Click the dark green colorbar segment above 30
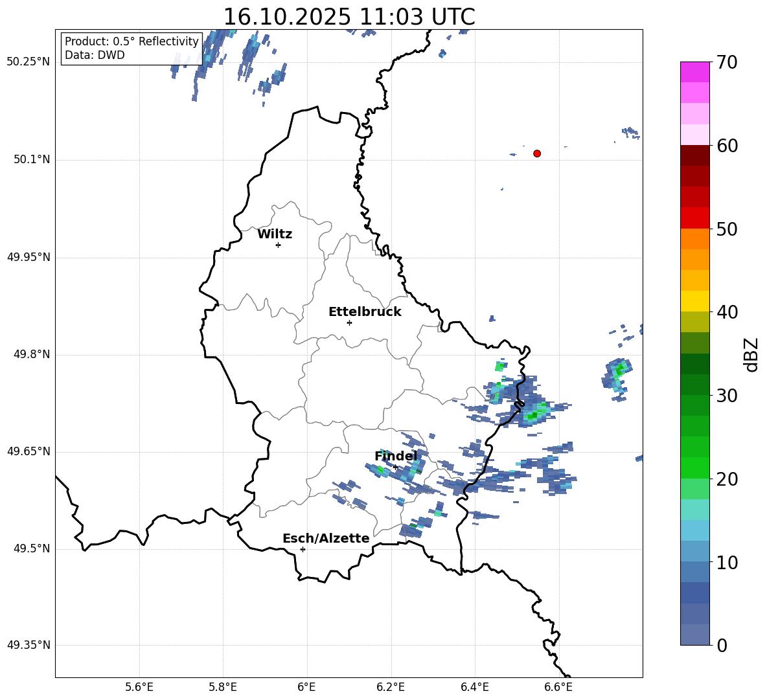This screenshot has height=700, width=767. (694, 385)
